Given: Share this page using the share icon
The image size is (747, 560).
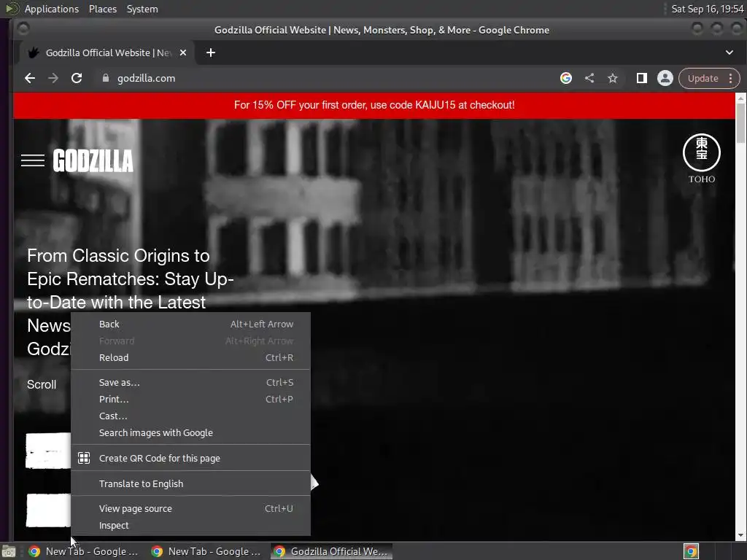Looking at the screenshot, I should [589, 78].
